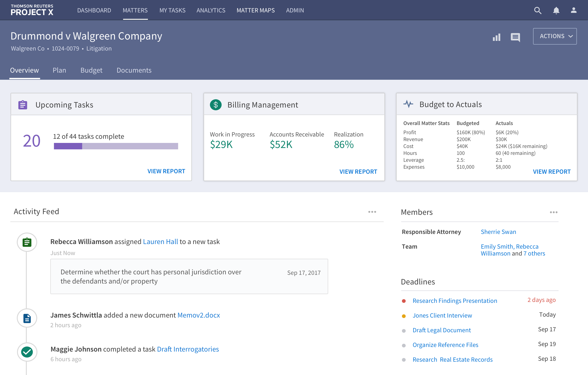The width and height of the screenshot is (588, 375).
Task: Click the green checkmark activity icon
Action: pyautogui.click(x=27, y=352)
